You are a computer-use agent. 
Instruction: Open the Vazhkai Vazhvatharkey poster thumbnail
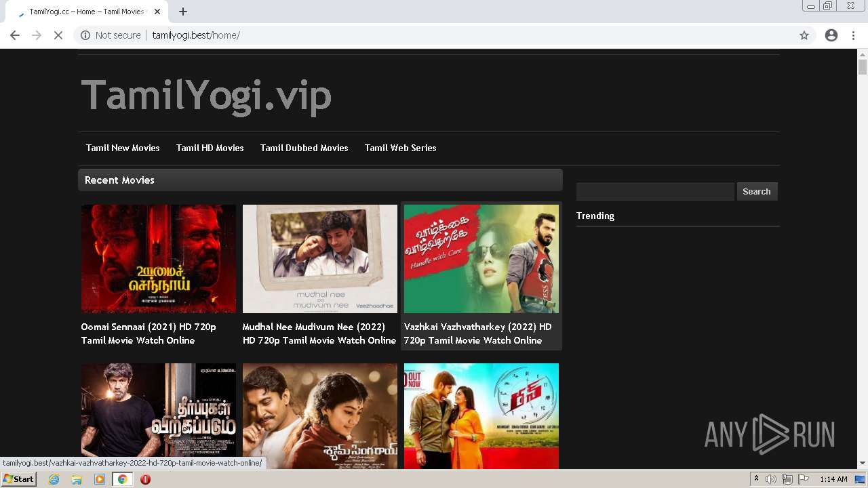[x=481, y=259]
